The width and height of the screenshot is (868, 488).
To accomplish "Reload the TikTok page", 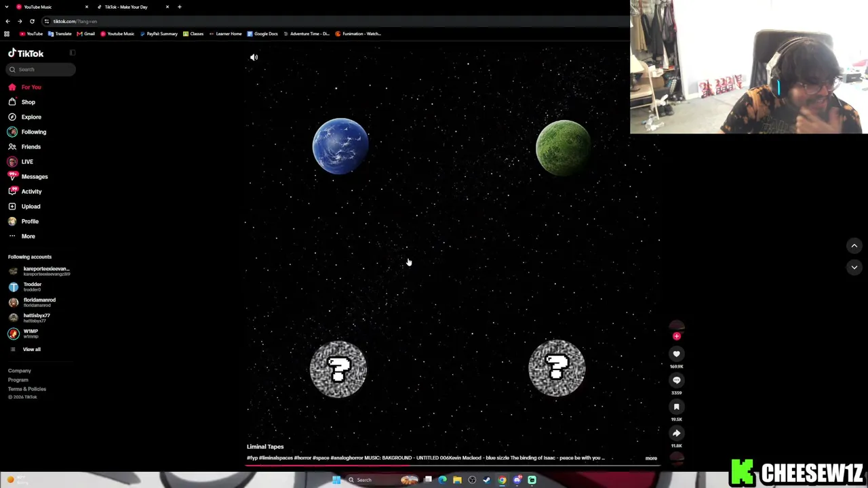I will [x=32, y=21].
